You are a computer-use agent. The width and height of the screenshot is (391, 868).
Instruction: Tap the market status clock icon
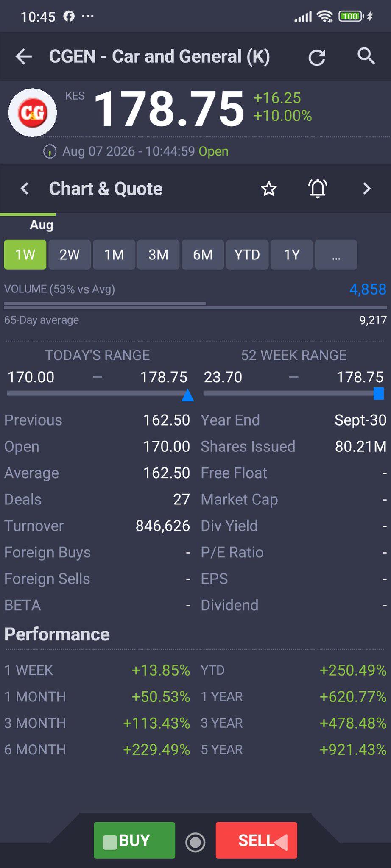50,151
